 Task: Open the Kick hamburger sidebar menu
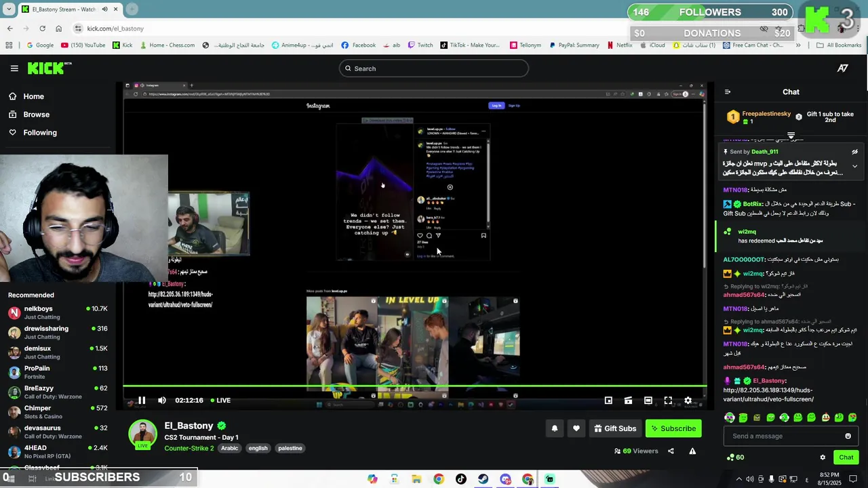(x=14, y=68)
